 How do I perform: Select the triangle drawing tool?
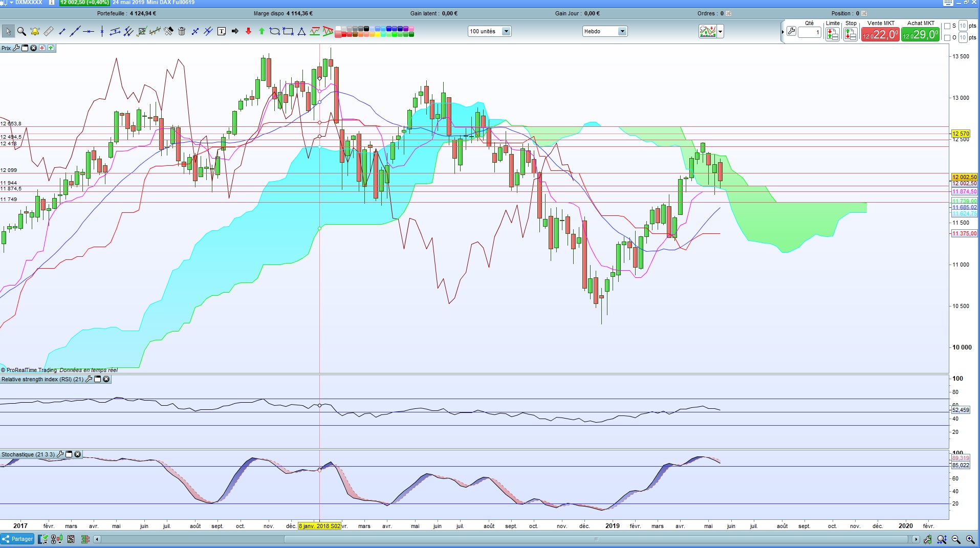pos(301,31)
